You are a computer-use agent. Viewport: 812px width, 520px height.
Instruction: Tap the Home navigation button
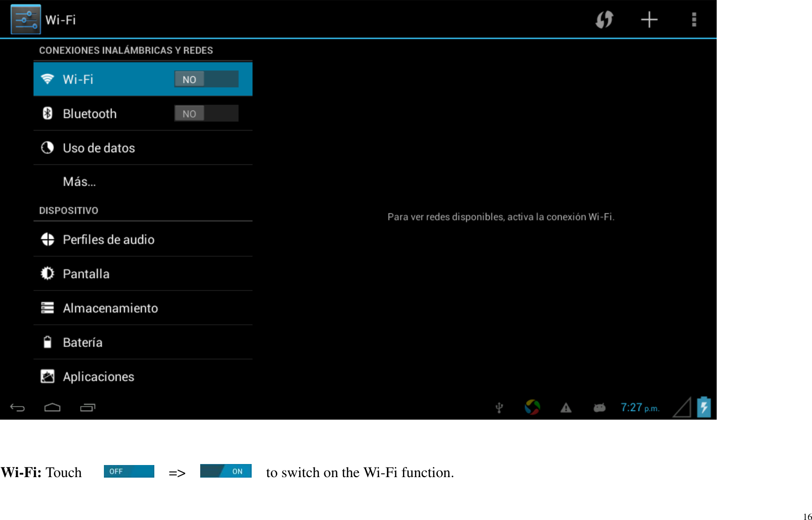tap(52, 408)
